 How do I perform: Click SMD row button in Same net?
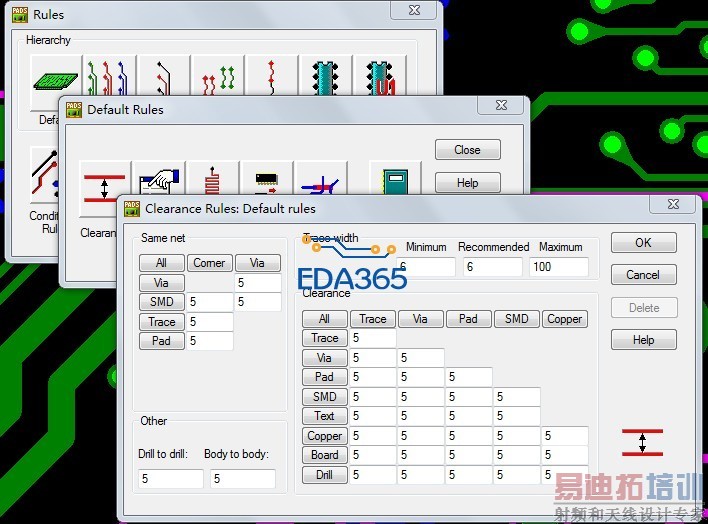(x=162, y=302)
